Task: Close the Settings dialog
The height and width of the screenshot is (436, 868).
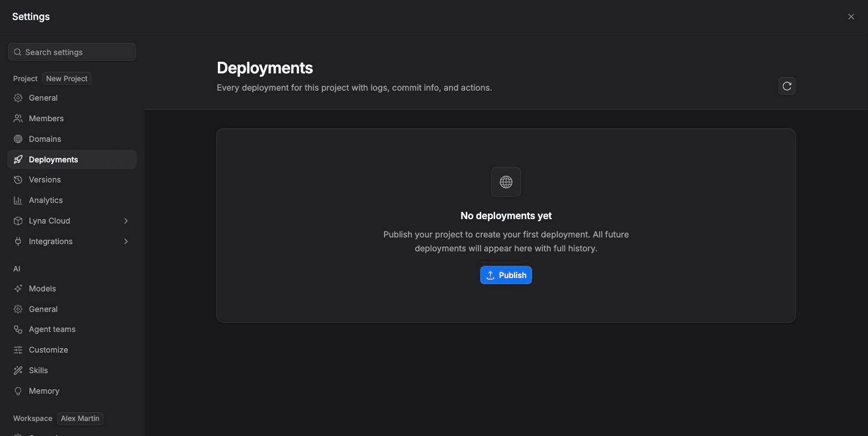Action: [851, 17]
